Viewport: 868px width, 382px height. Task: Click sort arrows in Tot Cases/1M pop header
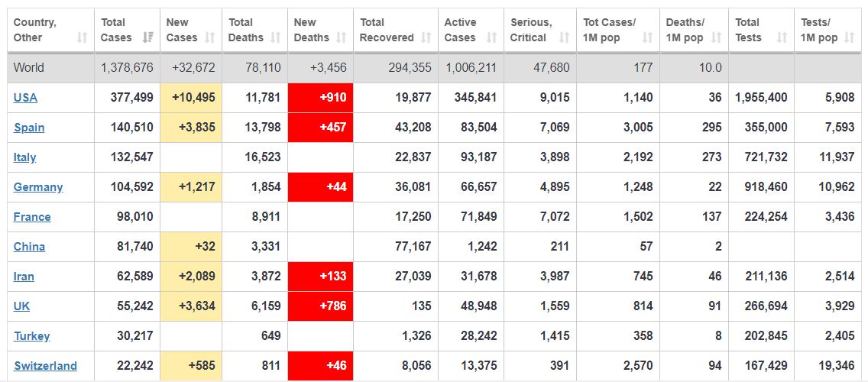tap(648, 37)
